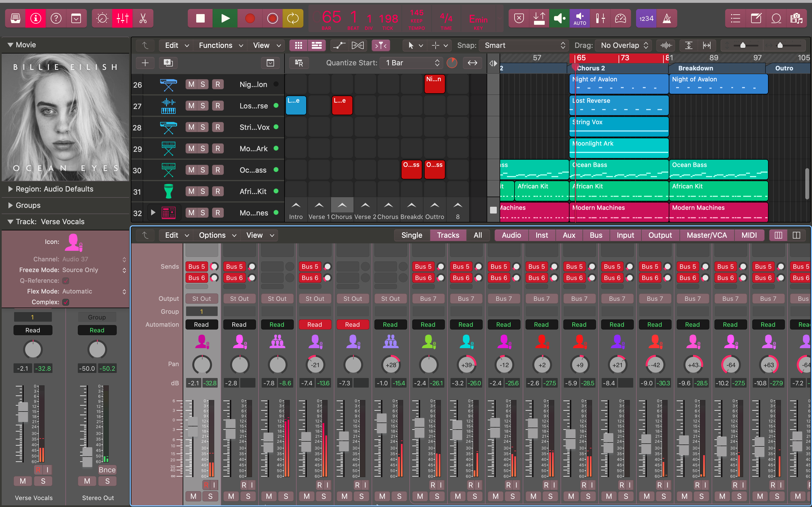
Task: Open the Mixer from control bar
Action: tap(122, 18)
